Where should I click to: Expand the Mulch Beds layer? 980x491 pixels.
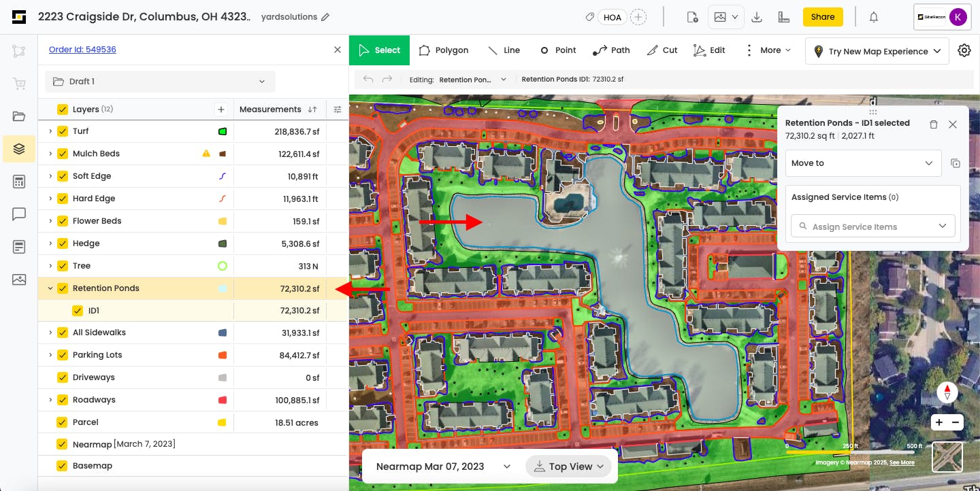(x=50, y=154)
